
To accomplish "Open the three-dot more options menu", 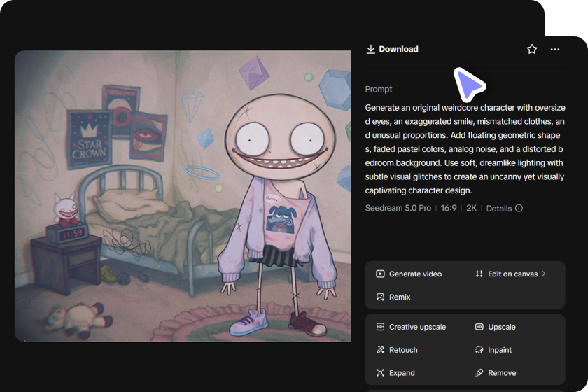I will click(555, 49).
